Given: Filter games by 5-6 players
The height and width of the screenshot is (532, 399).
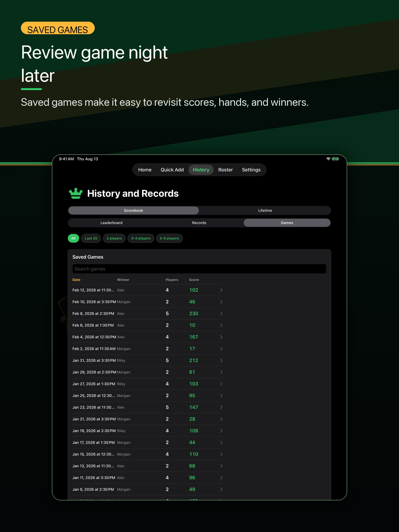Looking at the screenshot, I should click(x=169, y=238).
